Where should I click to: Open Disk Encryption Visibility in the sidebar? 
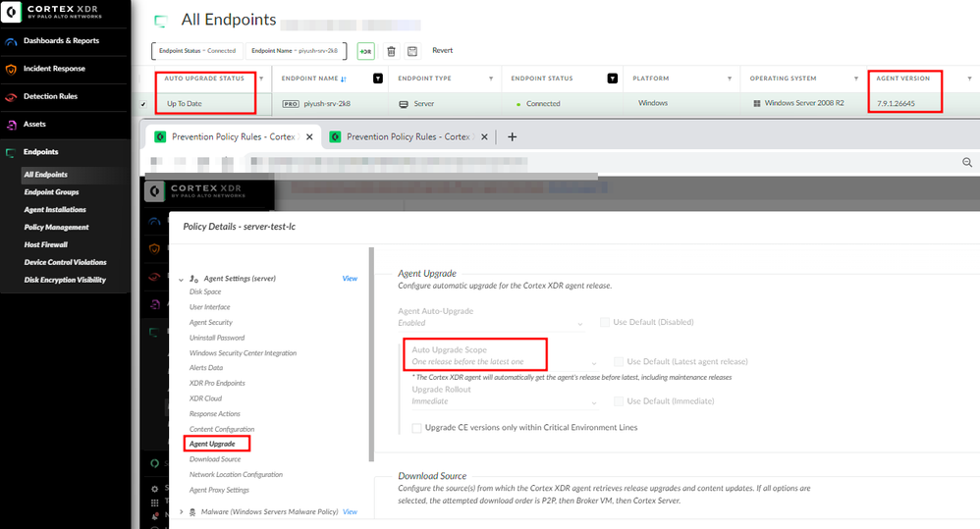[x=65, y=280]
